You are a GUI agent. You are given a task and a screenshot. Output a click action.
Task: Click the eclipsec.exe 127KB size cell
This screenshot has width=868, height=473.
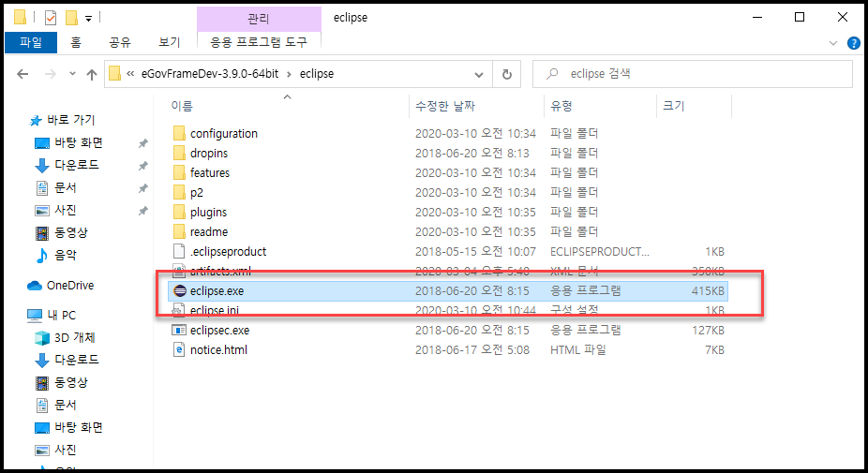(708, 330)
